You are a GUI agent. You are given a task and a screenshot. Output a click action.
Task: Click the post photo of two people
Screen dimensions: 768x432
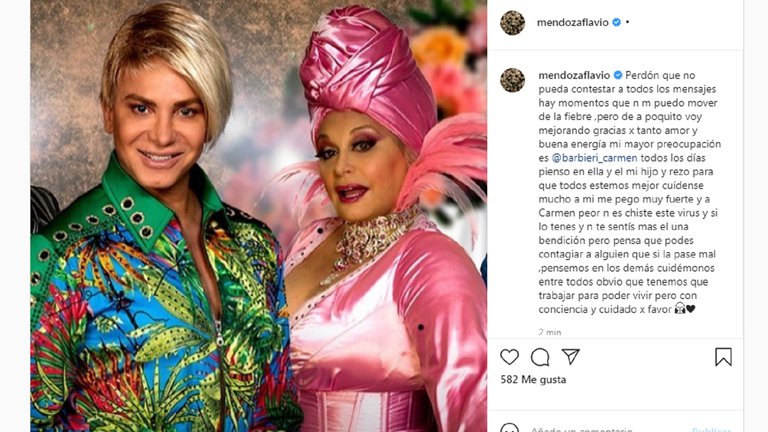pyautogui.click(x=259, y=216)
